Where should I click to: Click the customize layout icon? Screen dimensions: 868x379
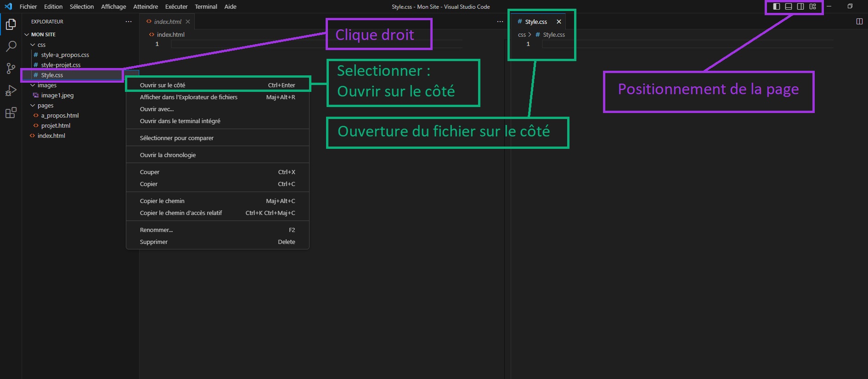coord(812,6)
